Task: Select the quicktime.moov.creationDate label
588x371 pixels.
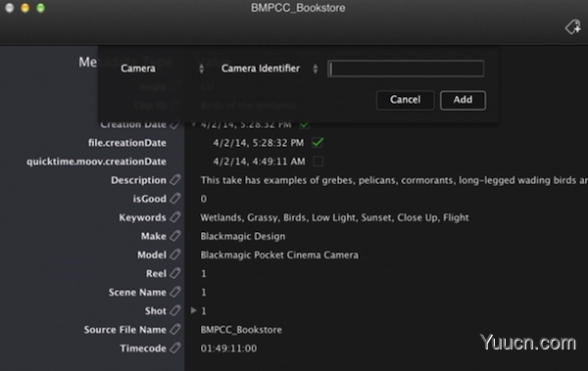Action: click(x=96, y=162)
